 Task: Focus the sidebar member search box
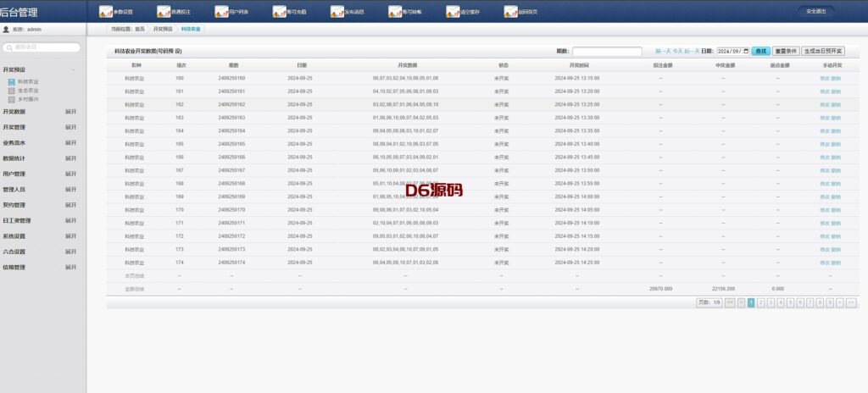(42, 47)
